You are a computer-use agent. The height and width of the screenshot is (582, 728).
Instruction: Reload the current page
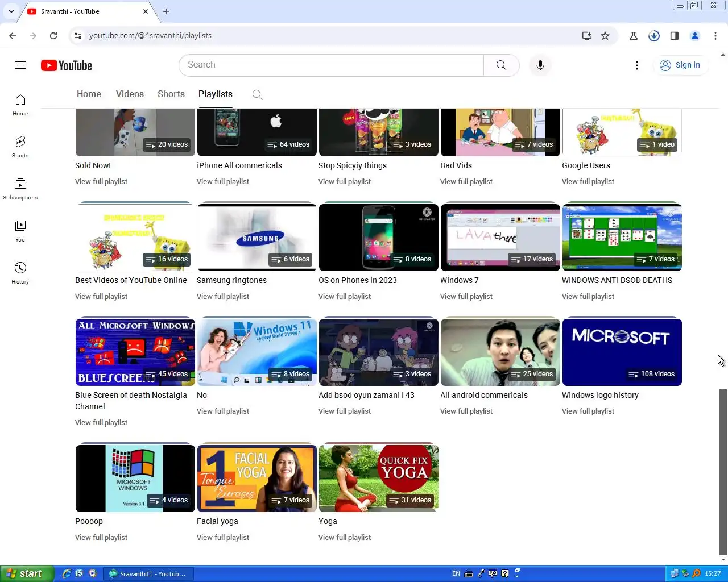(53, 35)
